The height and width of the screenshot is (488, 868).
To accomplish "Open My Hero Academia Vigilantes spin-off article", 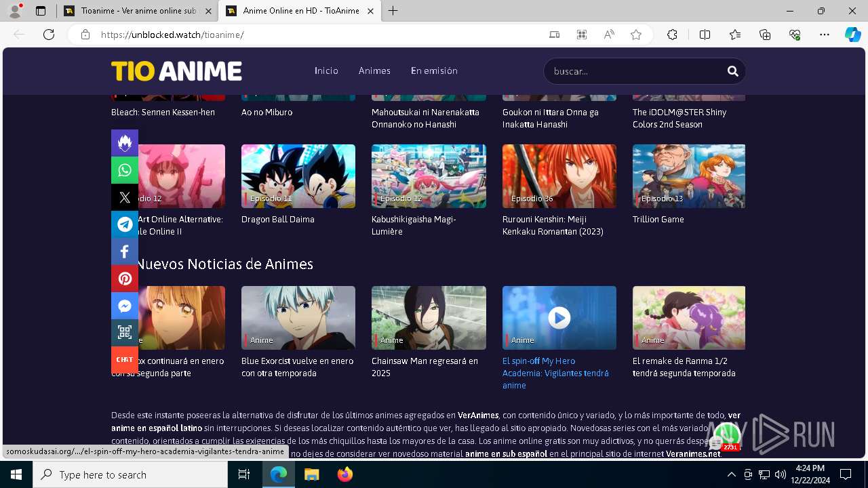I will click(x=555, y=373).
